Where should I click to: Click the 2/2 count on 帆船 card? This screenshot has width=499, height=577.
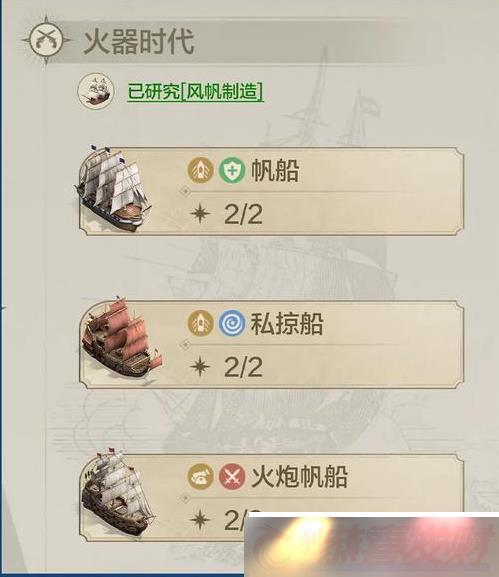243,214
